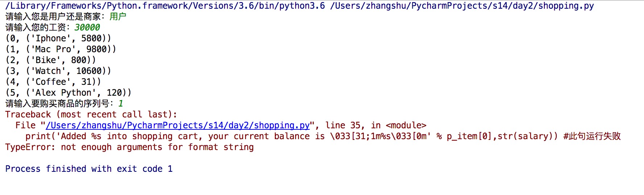
Task: Click the 请输入您的工资 prompt text
Action: [x=36, y=28]
